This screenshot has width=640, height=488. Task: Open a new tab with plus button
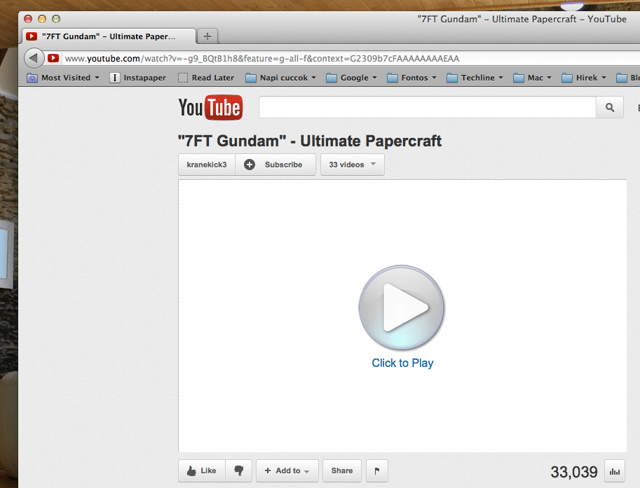pyautogui.click(x=207, y=36)
